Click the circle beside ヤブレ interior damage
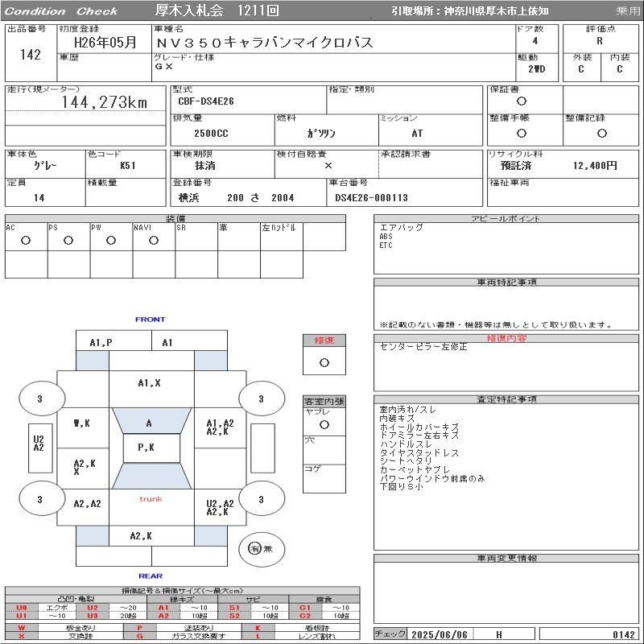The width and height of the screenshot is (644, 644). tap(324, 423)
